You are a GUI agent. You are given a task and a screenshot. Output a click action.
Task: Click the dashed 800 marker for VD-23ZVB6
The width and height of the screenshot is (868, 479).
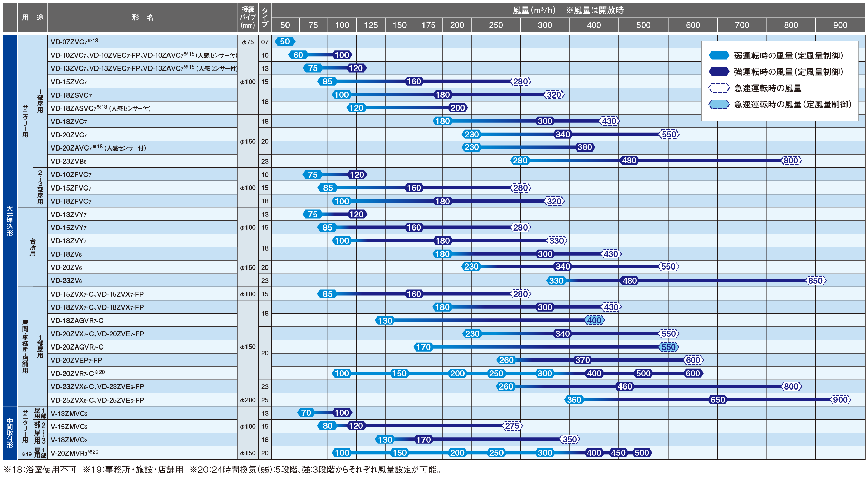point(791,160)
